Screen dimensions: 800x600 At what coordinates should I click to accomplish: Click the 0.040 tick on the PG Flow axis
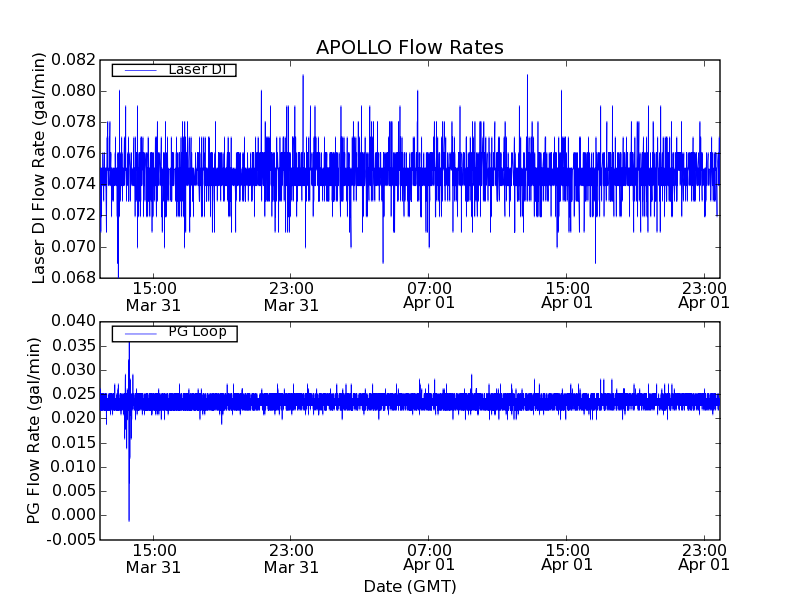coord(73,321)
